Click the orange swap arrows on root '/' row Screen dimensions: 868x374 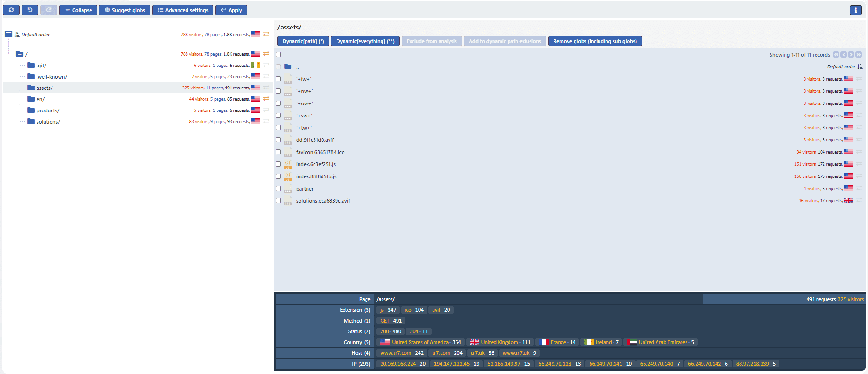266,54
